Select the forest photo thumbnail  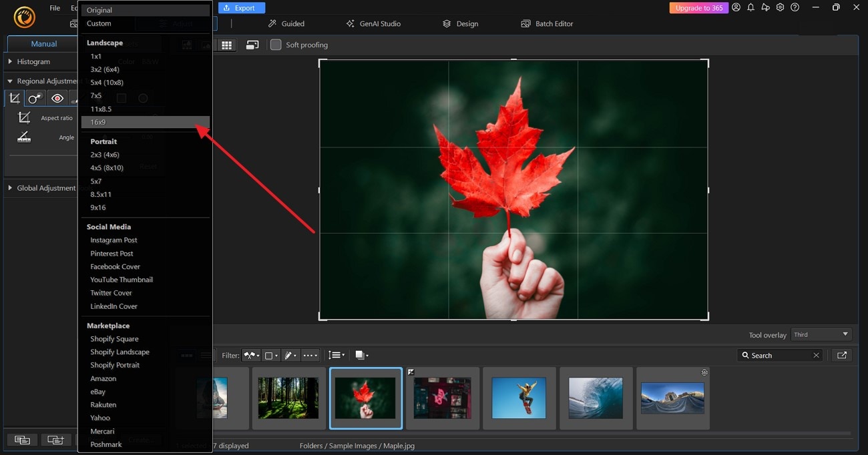(289, 398)
